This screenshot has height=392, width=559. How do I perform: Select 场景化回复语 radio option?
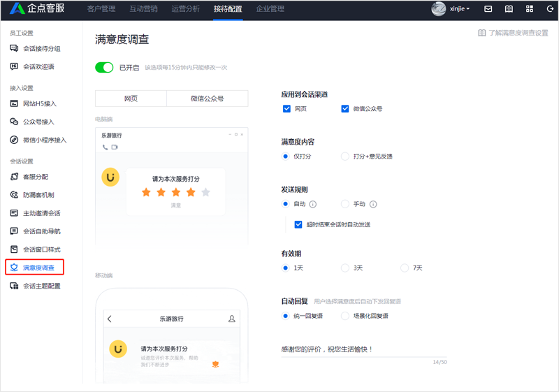[x=344, y=316]
